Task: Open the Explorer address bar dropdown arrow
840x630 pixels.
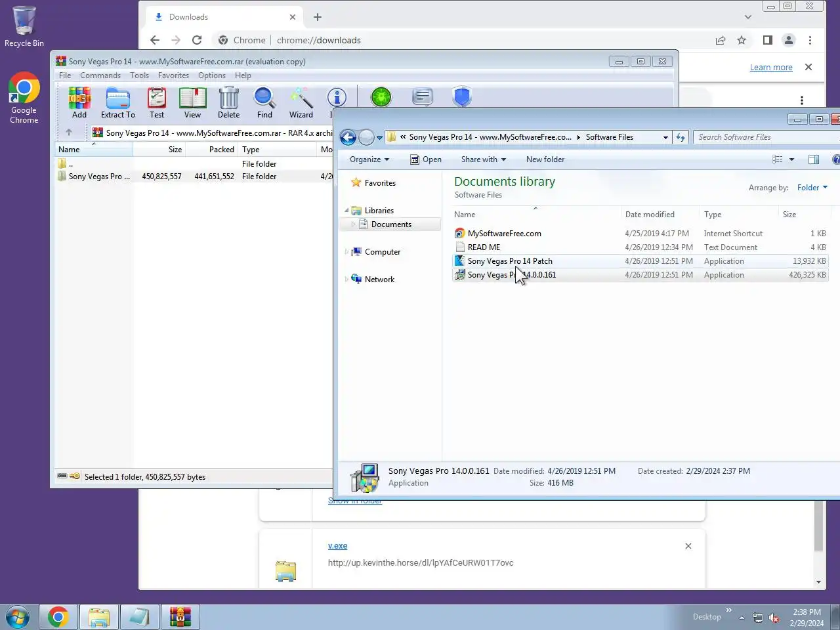Action: [665, 137]
